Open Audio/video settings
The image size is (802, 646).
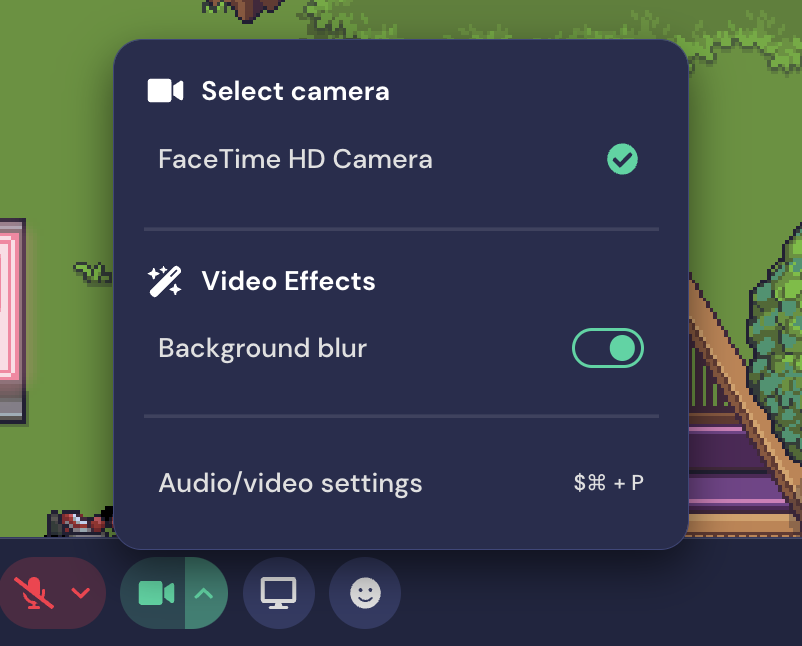coord(401,483)
